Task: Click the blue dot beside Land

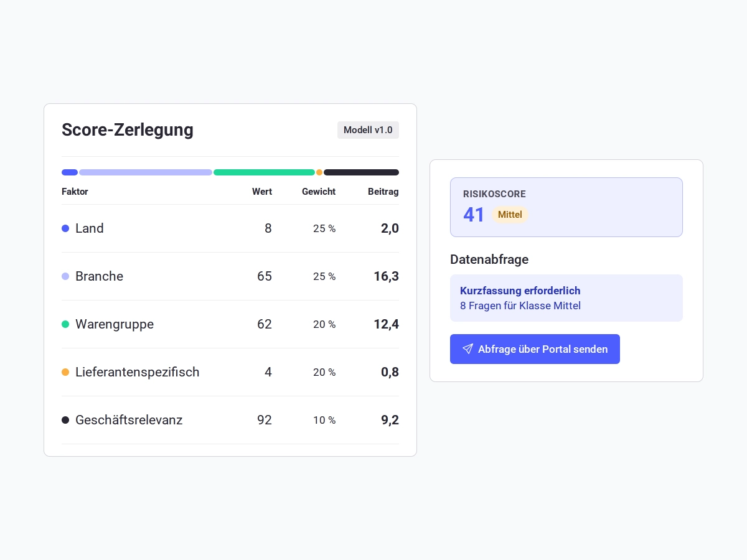Action: pos(65,228)
